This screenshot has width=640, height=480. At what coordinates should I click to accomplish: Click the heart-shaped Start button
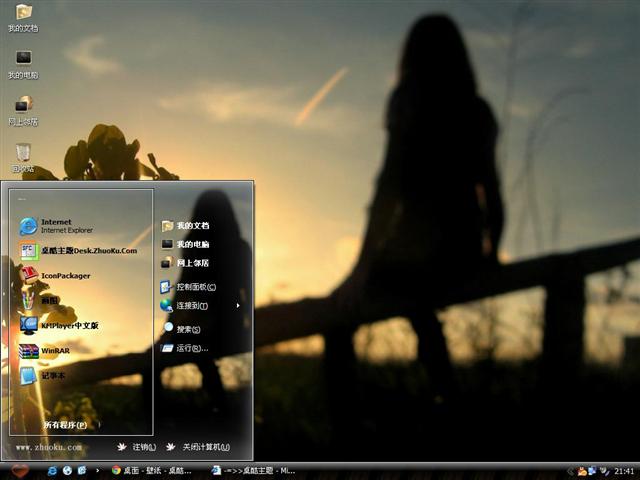click(20, 471)
